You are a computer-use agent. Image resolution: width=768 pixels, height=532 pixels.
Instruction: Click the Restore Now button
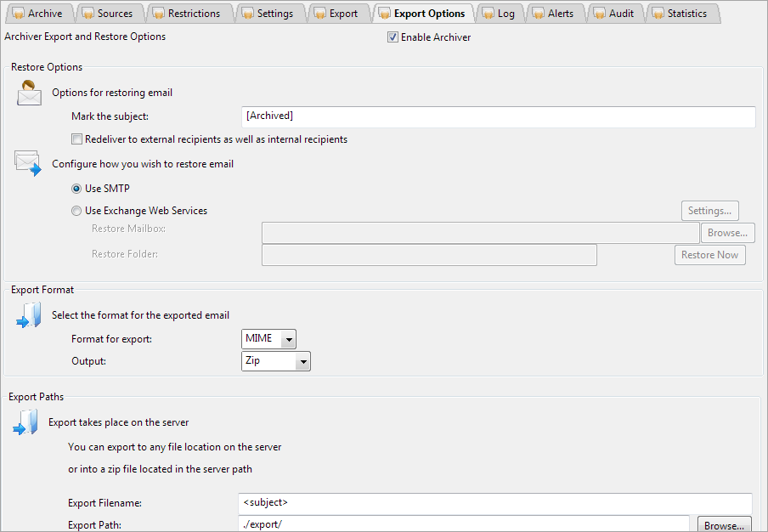point(709,254)
